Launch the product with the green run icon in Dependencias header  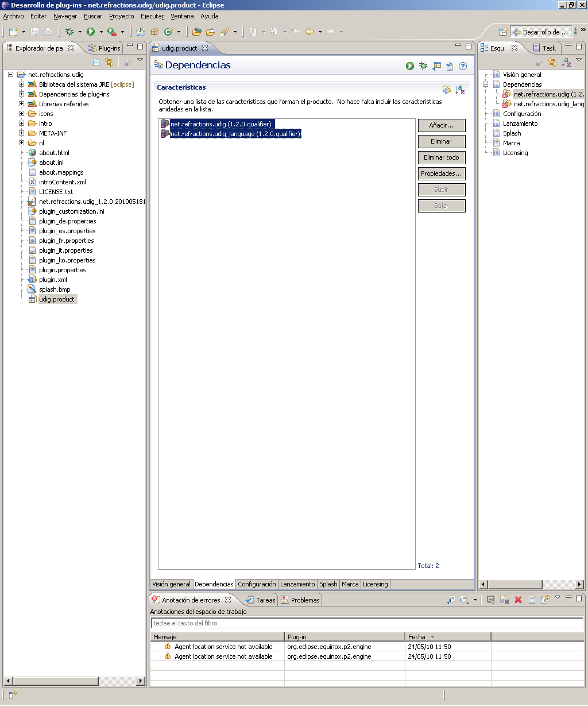click(x=410, y=66)
